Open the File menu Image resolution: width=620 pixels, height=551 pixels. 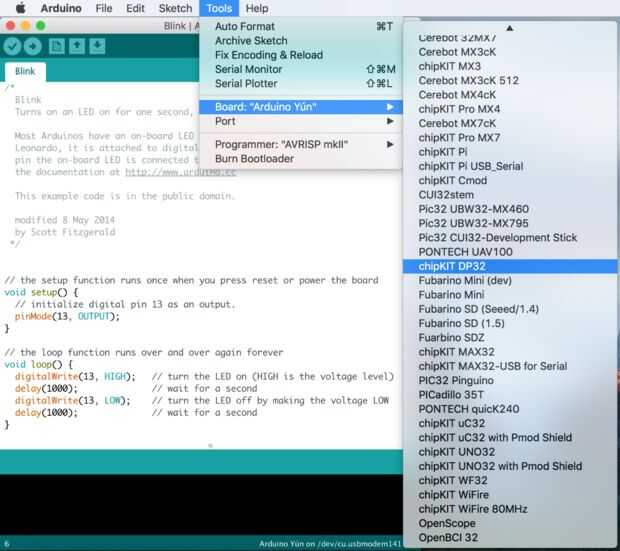pos(104,8)
